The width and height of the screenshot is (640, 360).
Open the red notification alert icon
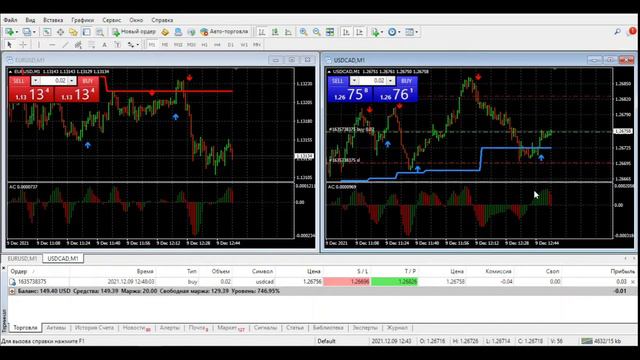(633, 31)
